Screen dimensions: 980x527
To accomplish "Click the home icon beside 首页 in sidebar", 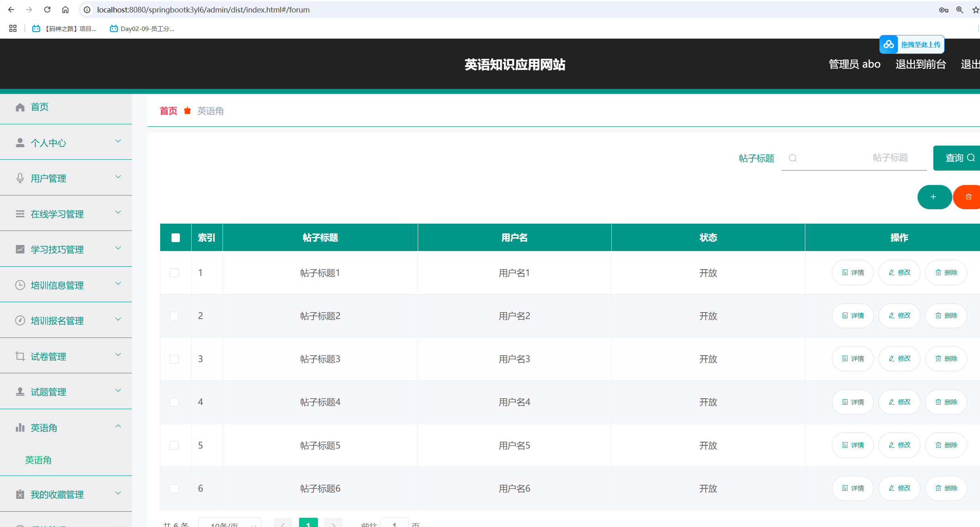I will (x=20, y=107).
